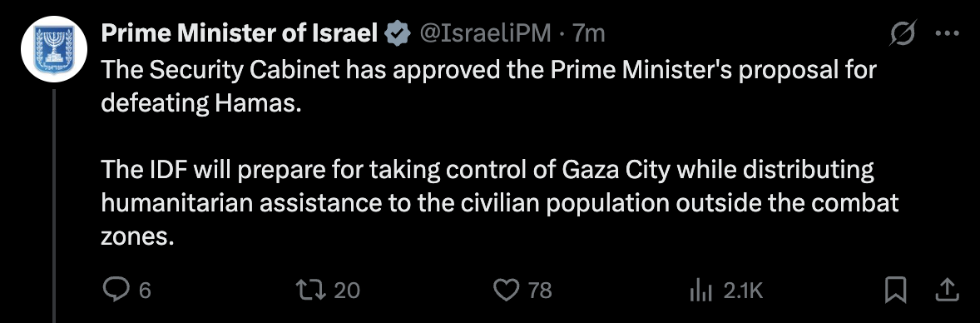Open Grok explain-this-post icon

coord(903,33)
